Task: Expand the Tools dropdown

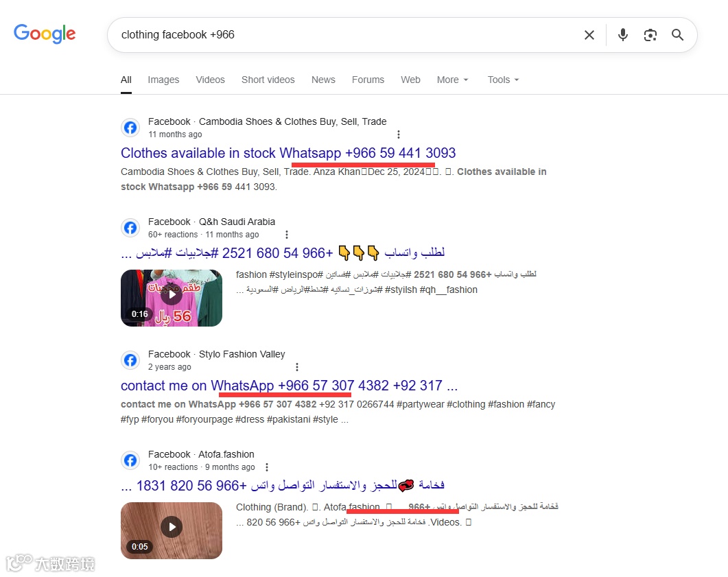Action: [503, 80]
